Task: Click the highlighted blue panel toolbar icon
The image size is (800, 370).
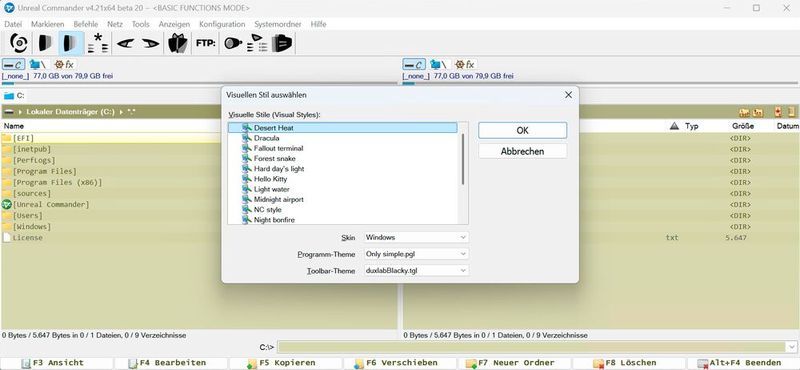Action: point(70,43)
